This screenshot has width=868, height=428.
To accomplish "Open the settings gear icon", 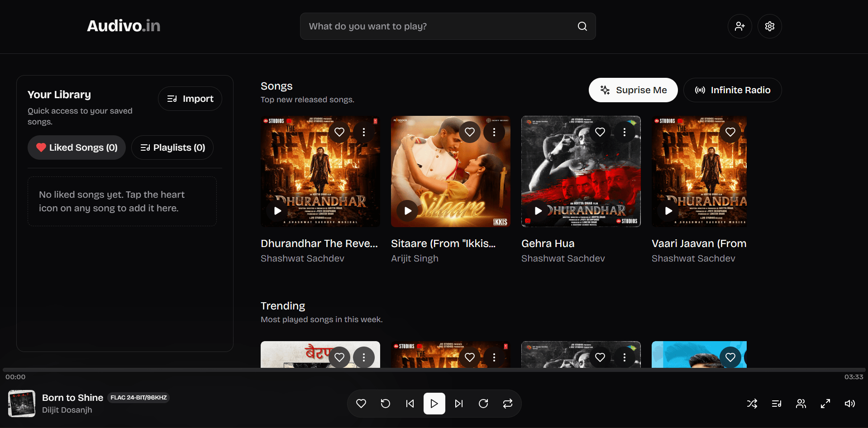I will (x=770, y=26).
